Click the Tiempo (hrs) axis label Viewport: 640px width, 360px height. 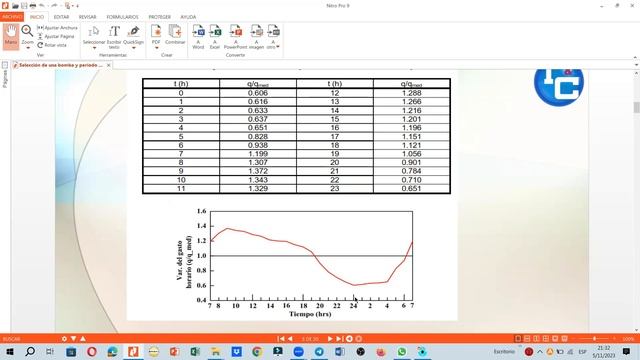[x=310, y=314]
